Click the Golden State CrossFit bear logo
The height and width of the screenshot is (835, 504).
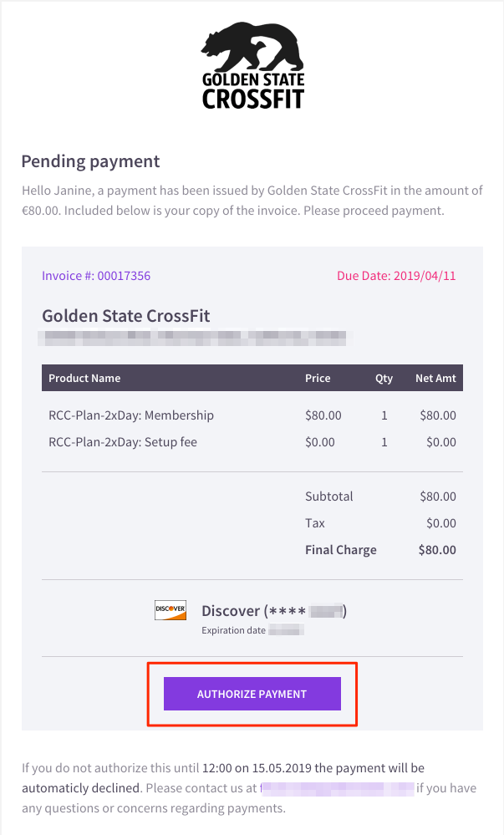point(252,65)
